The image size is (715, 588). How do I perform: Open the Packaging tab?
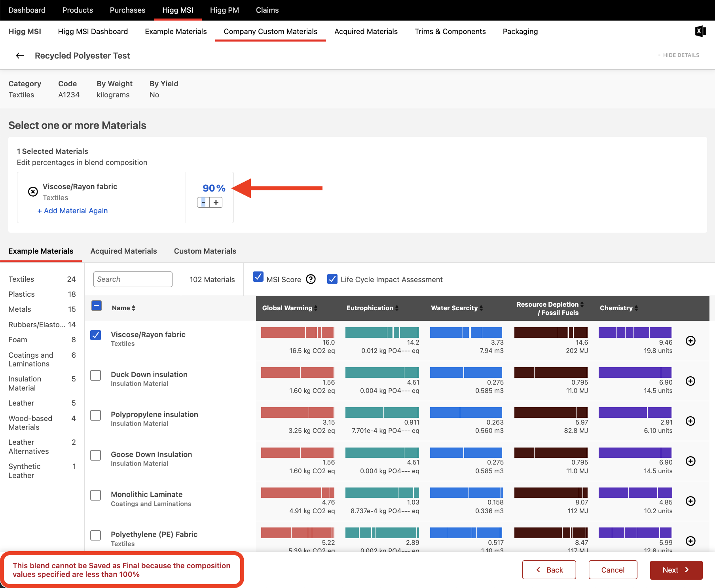(x=520, y=31)
